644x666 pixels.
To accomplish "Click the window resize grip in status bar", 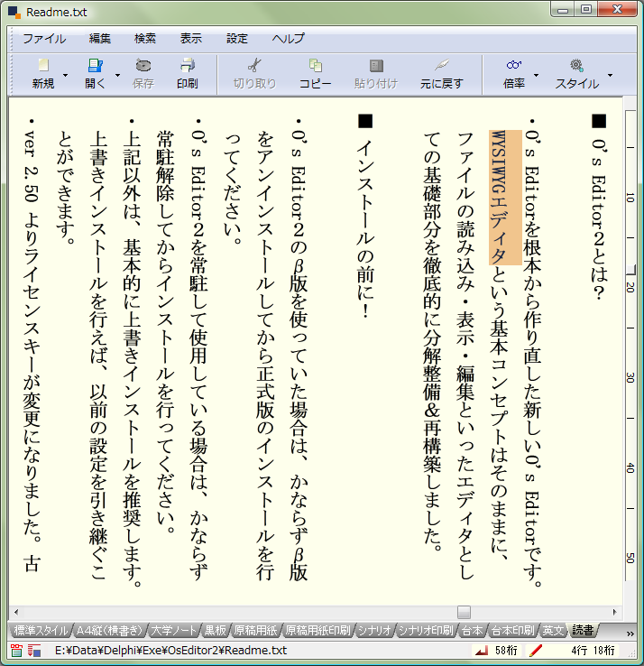I will (631, 652).
